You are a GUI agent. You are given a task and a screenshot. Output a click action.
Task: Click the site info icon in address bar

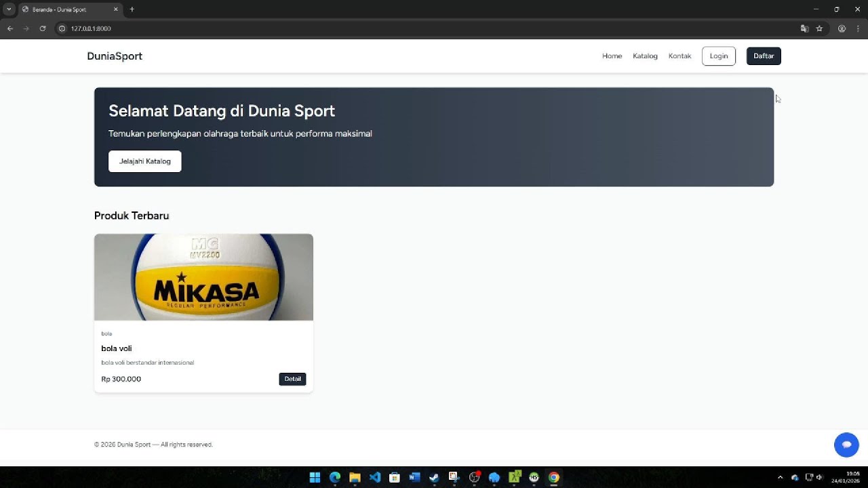point(62,28)
